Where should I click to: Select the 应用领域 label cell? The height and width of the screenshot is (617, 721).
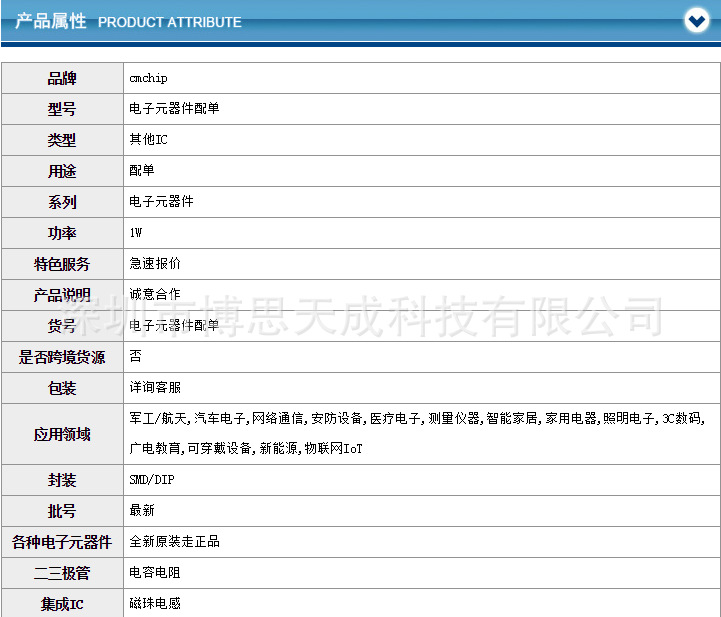pyautogui.click(x=62, y=434)
